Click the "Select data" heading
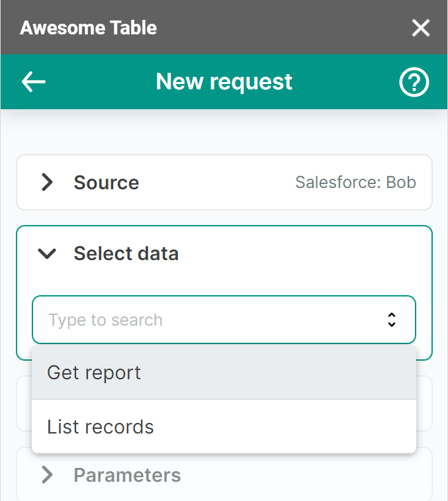Image resolution: width=448 pixels, height=501 pixels. 126,253
